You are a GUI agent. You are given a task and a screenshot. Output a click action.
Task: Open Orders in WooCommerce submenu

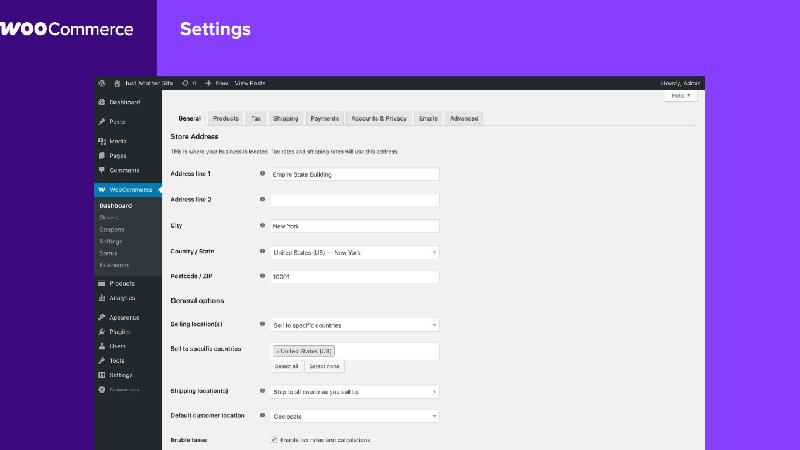click(x=109, y=217)
